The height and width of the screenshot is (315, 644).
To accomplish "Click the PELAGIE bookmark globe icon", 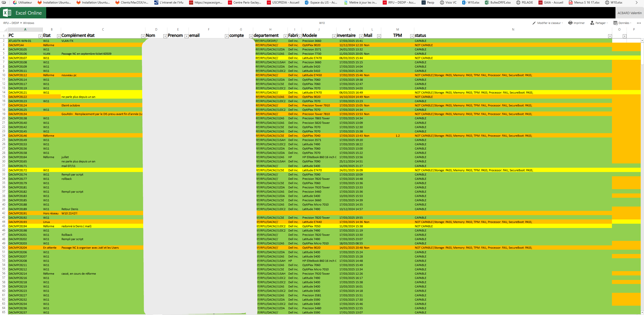I will tap(518, 3).
